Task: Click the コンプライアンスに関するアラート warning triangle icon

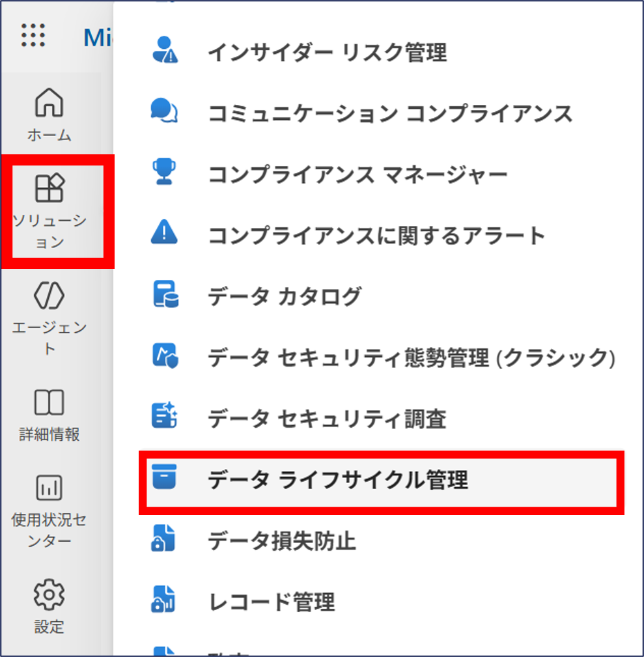Action: click(164, 232)
